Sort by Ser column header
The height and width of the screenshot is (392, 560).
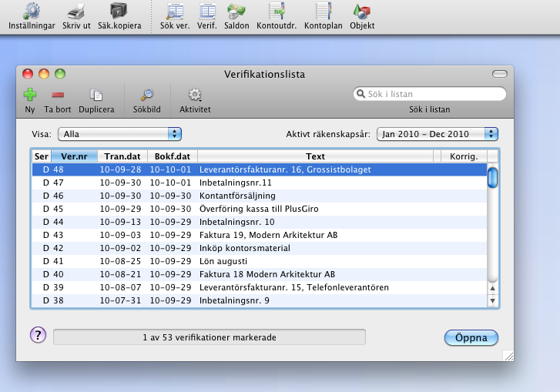[42, 156]
